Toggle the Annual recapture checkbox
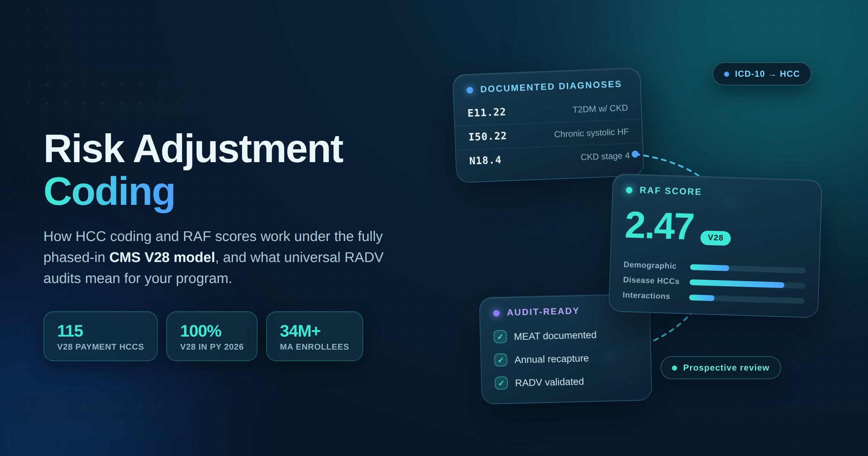This screenshot has height=456, width=868. pyautogui.click(x=501, y=360)
